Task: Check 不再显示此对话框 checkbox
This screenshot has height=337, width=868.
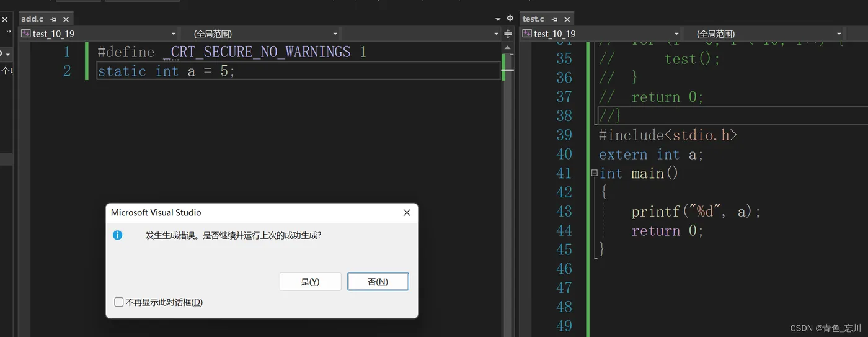Action: [x=119, y=302]
